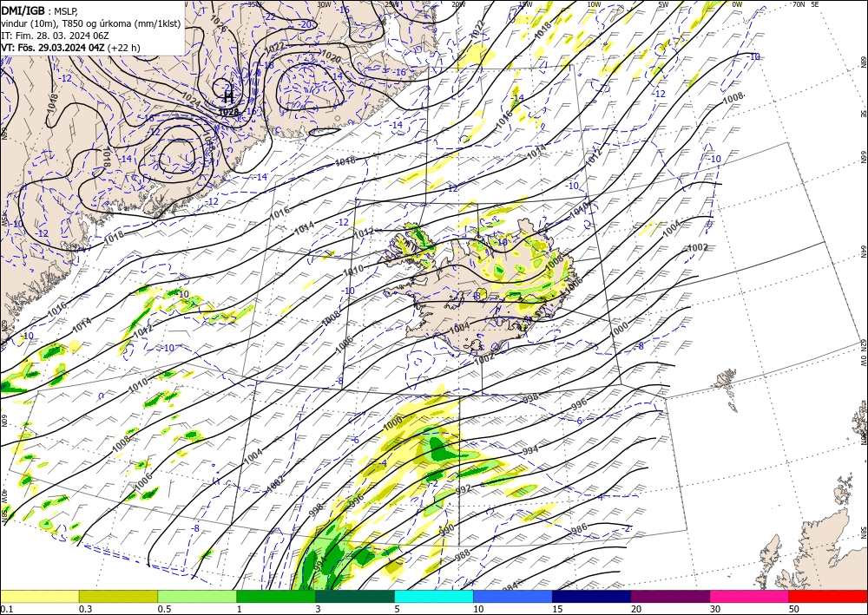Screen dimensions: 868x615
Task: Click the yellow 0.1–0.3 legend swatch
Action: click(x=39, y=596)
